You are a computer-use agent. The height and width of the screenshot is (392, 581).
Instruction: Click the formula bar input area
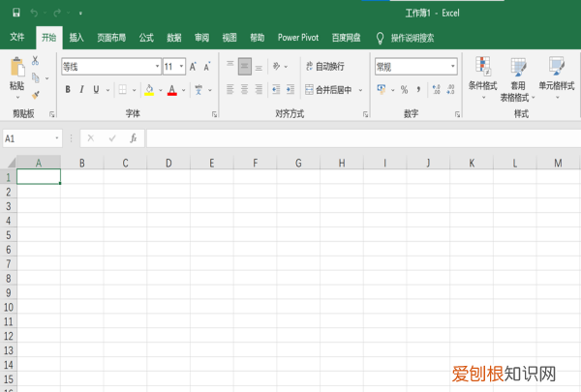click(x=363, y=138)
